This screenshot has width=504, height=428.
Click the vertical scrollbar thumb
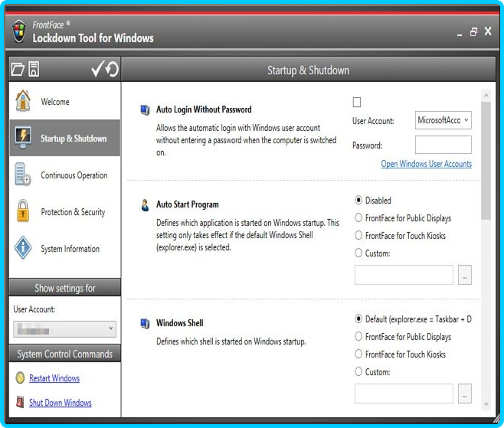coord(486,161)
